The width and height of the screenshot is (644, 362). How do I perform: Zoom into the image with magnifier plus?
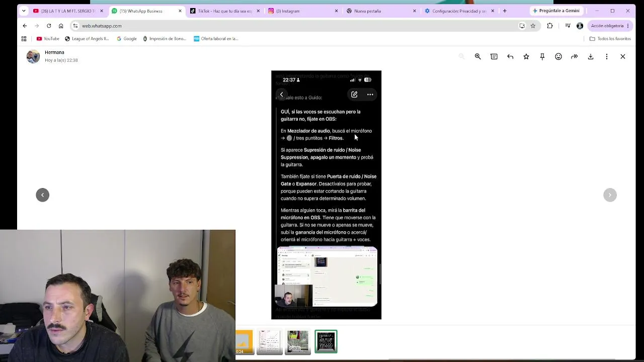[x=478, y=57]
